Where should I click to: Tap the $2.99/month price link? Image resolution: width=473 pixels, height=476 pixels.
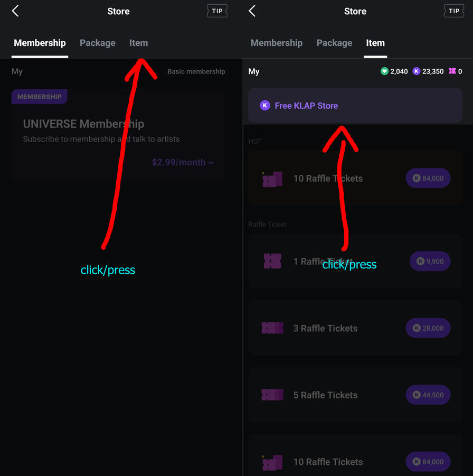183,163
